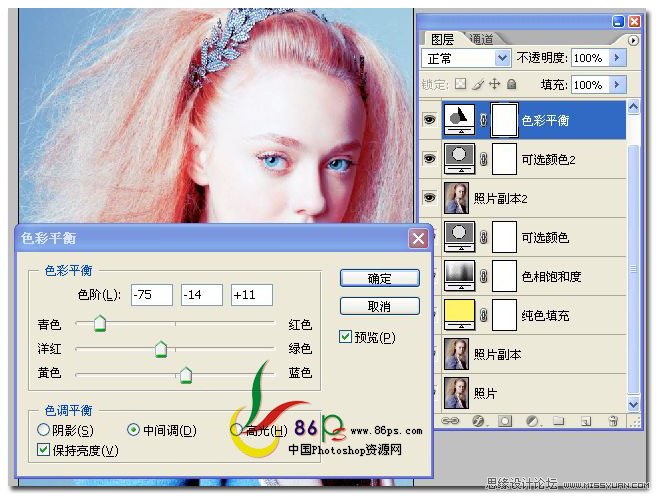
Task: Click the 洋红-绿色 slider handle
Action: (161, 349)
